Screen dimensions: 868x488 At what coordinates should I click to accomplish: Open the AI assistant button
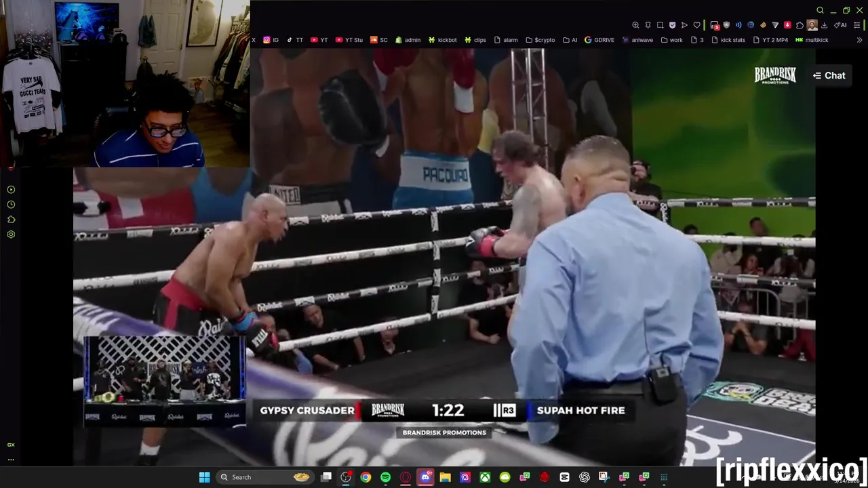(840, 25)
